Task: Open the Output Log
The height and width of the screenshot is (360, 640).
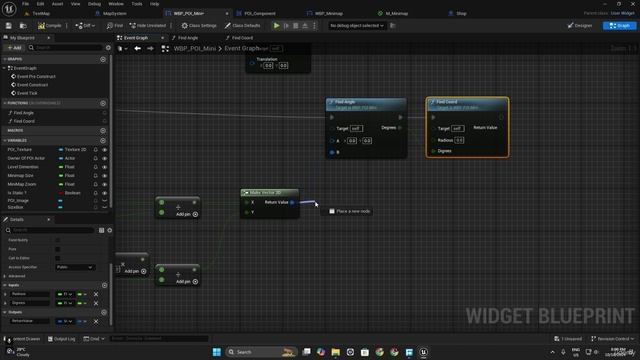Action: coord(62,339)
